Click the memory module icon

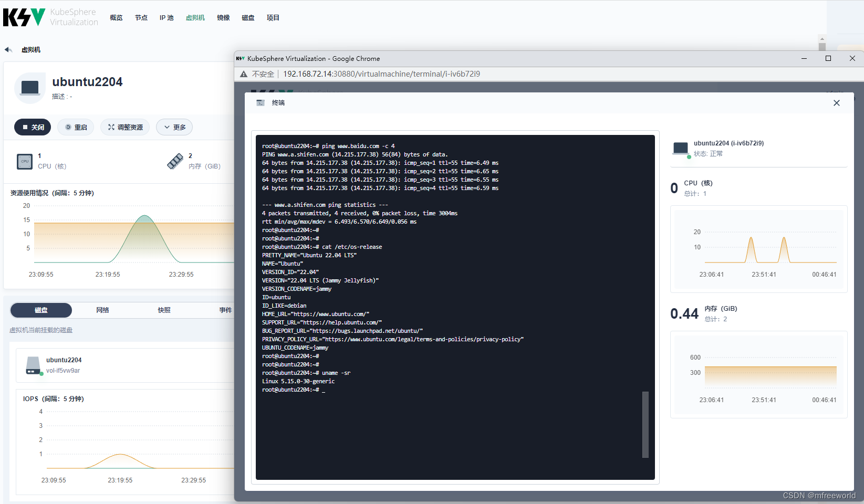pos(175,161)
